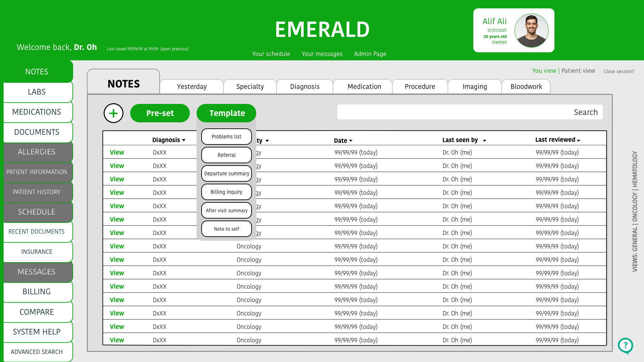Switch to You view

(544, 71)
